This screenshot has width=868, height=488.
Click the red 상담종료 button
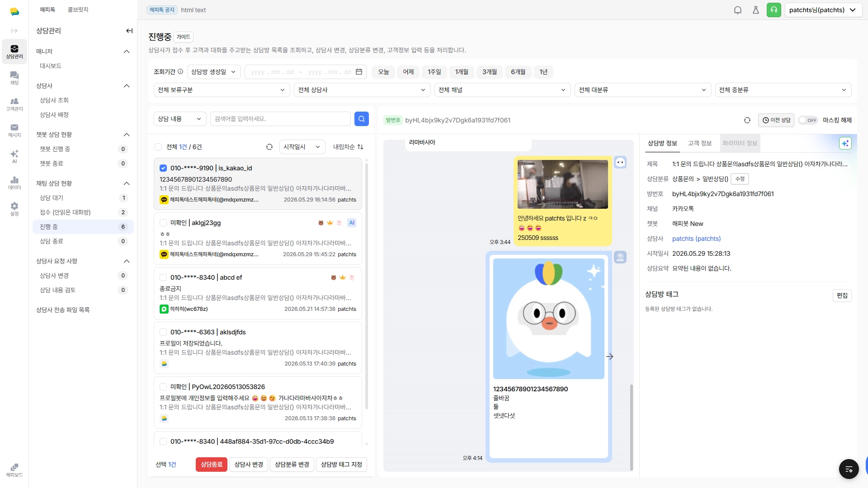coord(212,465)
